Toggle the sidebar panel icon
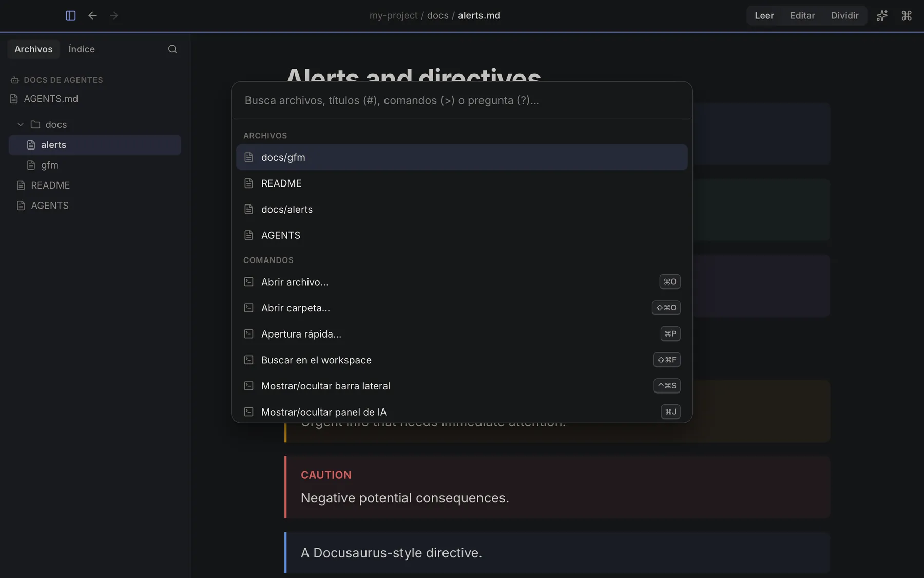This screenshot has height=578, width=924. point(71,15)
